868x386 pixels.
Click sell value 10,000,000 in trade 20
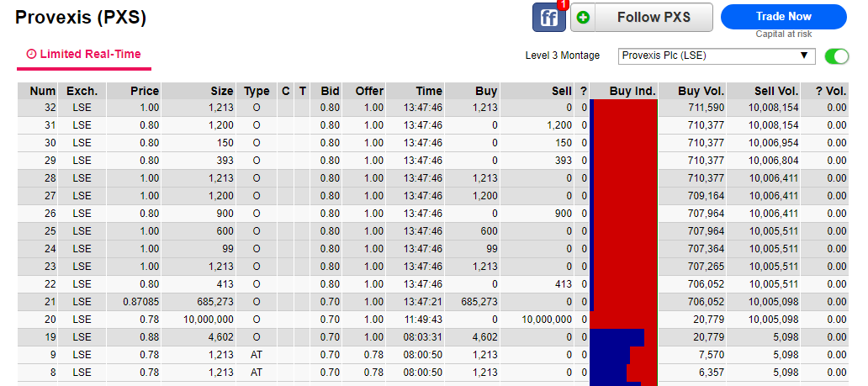547,320
